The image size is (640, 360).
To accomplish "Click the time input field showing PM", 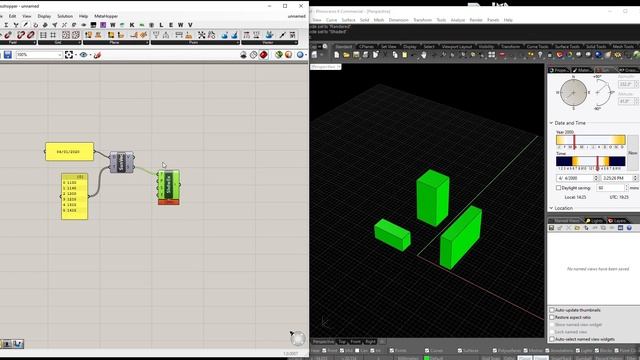I will 617,178.
